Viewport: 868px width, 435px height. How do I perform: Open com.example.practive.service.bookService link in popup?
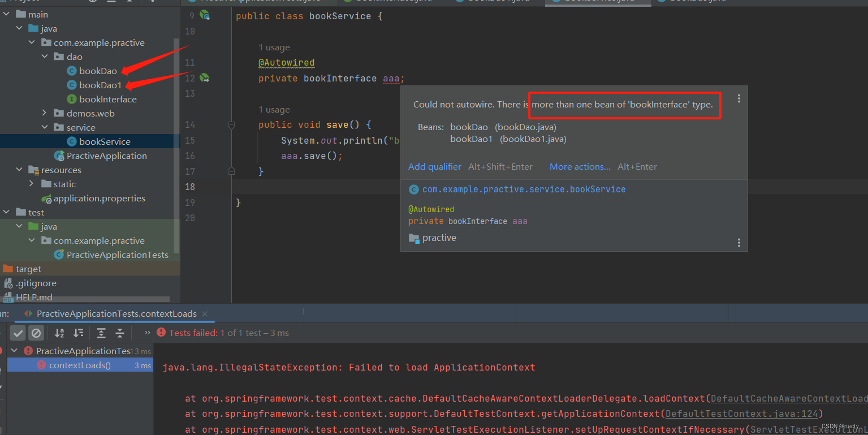pos(524,189)
